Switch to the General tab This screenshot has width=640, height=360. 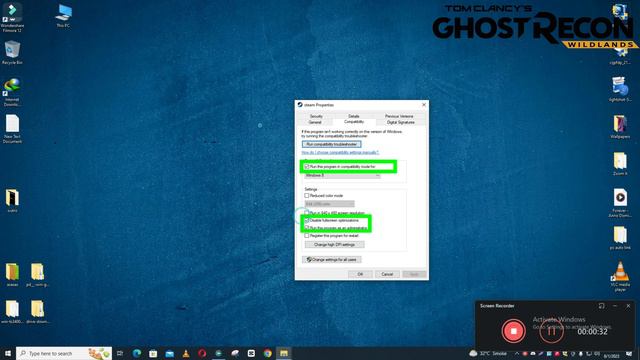point(315,122)
